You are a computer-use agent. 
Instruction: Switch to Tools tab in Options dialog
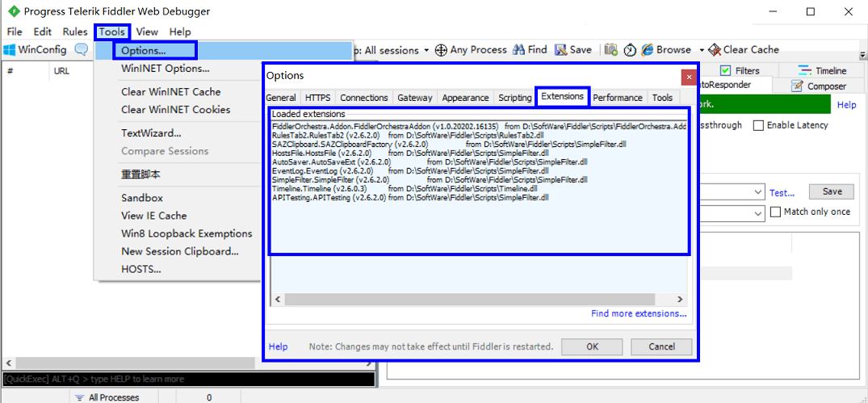point(662,98)
